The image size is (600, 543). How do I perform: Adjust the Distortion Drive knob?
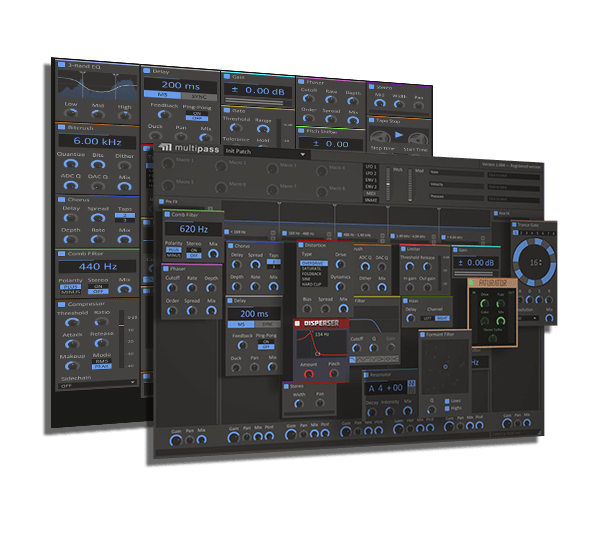340,264
